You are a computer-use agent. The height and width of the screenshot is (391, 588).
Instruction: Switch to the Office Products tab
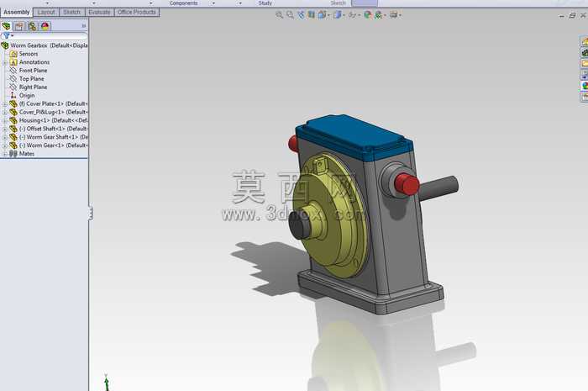136,12
